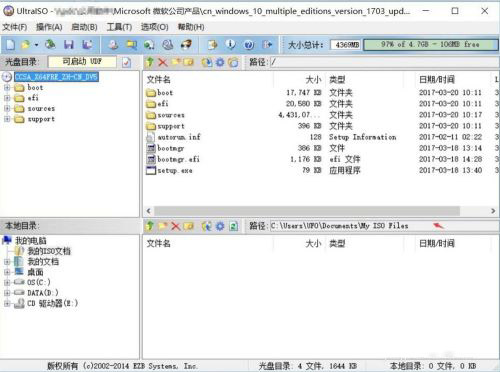Expand the efi folder in disc tree
Screen dimensions: 500x372
[7, 98]
